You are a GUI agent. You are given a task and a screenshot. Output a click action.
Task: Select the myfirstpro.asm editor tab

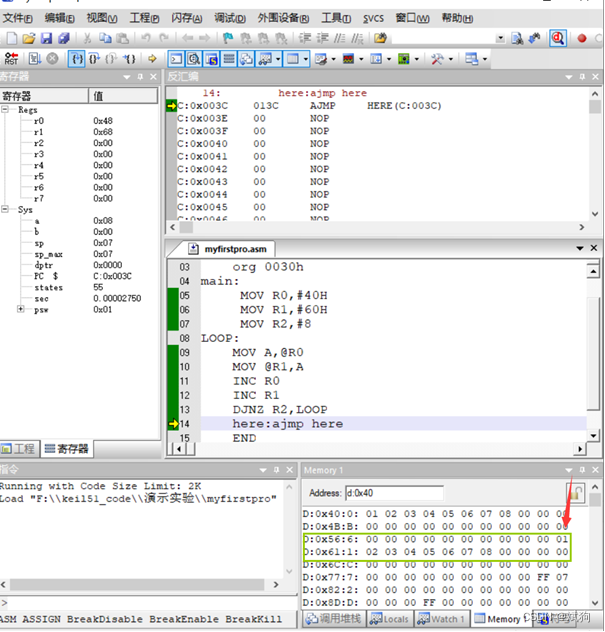(228, 249)
